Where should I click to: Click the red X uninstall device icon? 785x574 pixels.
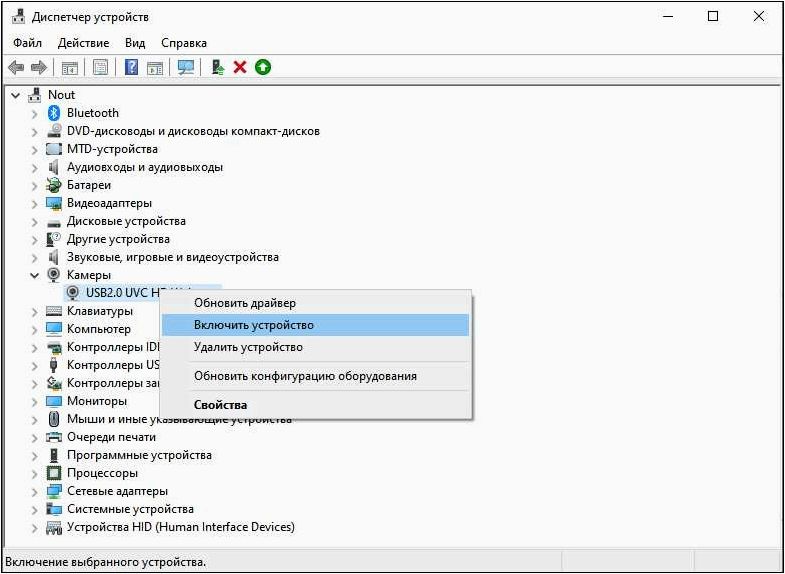(240, 67)
